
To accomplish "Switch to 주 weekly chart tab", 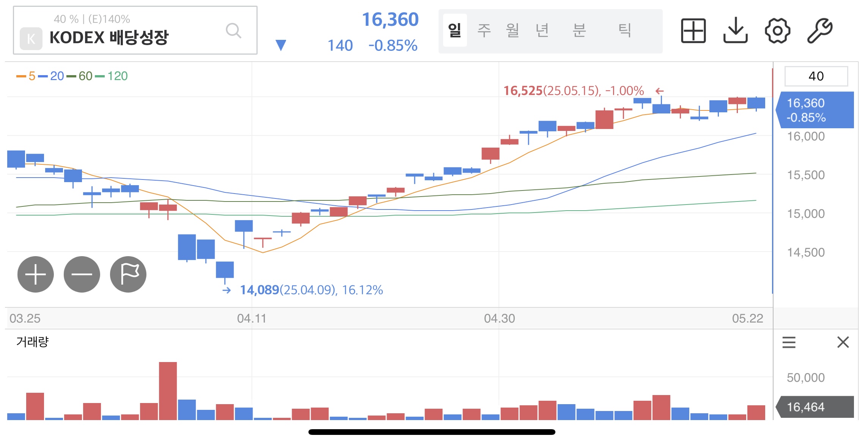I will coord(484,30).
